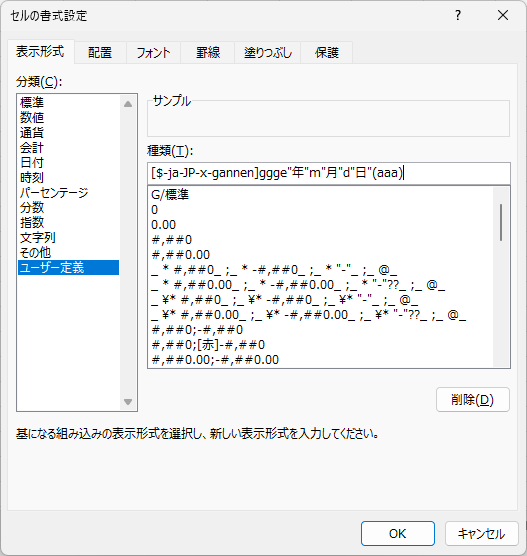Click category list scroll down arrow

(x=128, y=402)
